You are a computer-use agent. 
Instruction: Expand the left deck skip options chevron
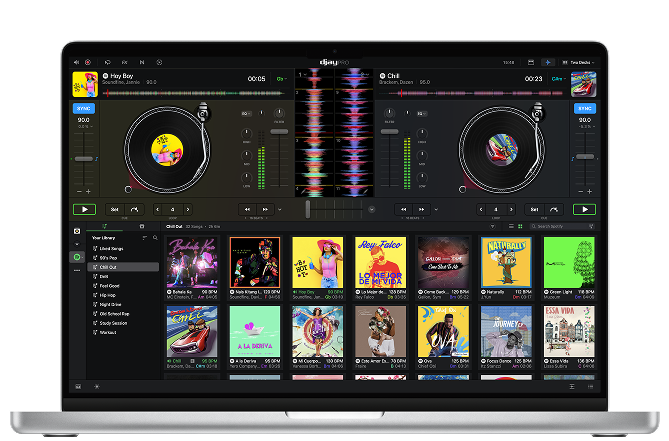[280, 209]
